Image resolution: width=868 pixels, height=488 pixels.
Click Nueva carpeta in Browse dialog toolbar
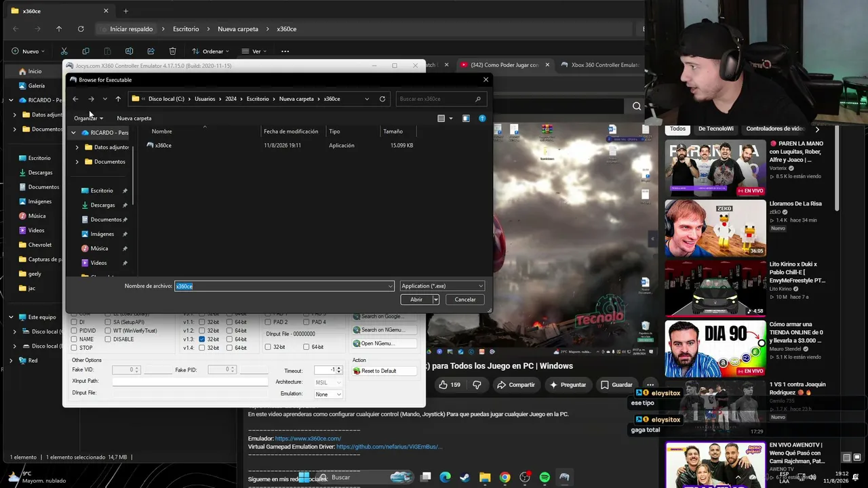[134, 118]
